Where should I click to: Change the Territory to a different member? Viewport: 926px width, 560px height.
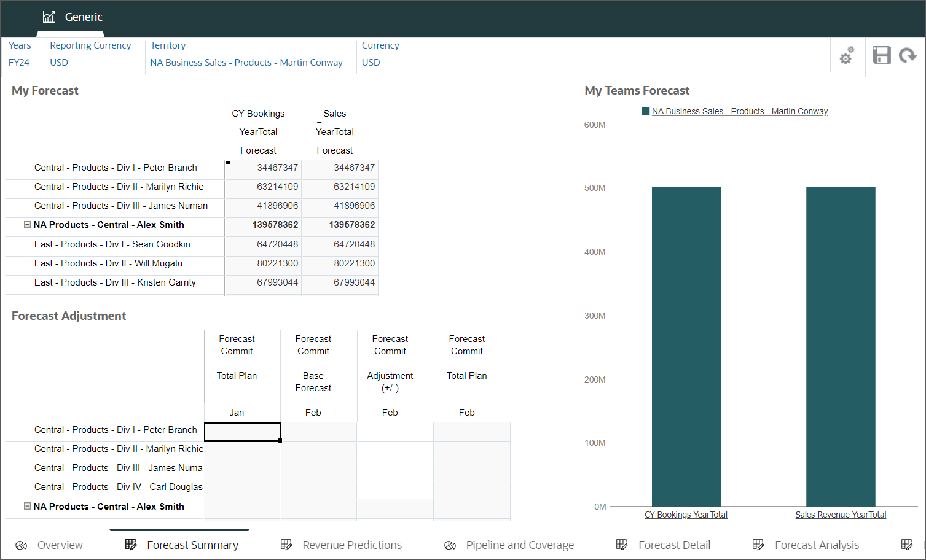point(247,62)
